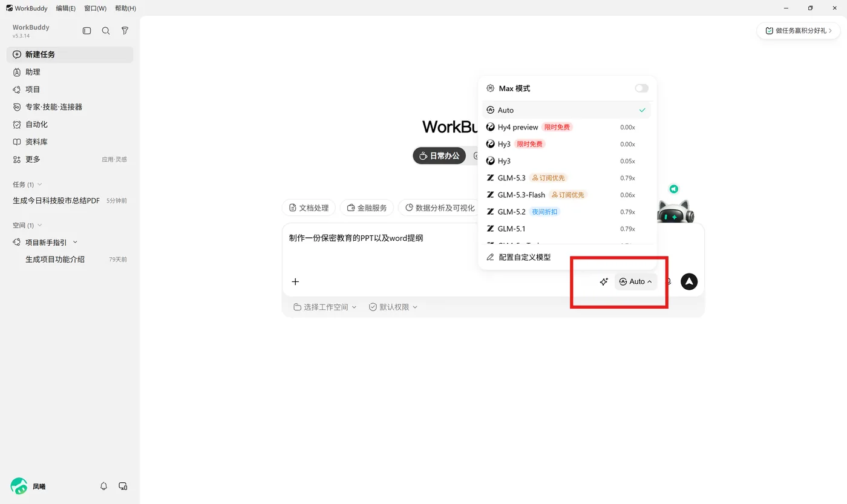Collapse 项目新手指引 tree item

pos(75,242)
